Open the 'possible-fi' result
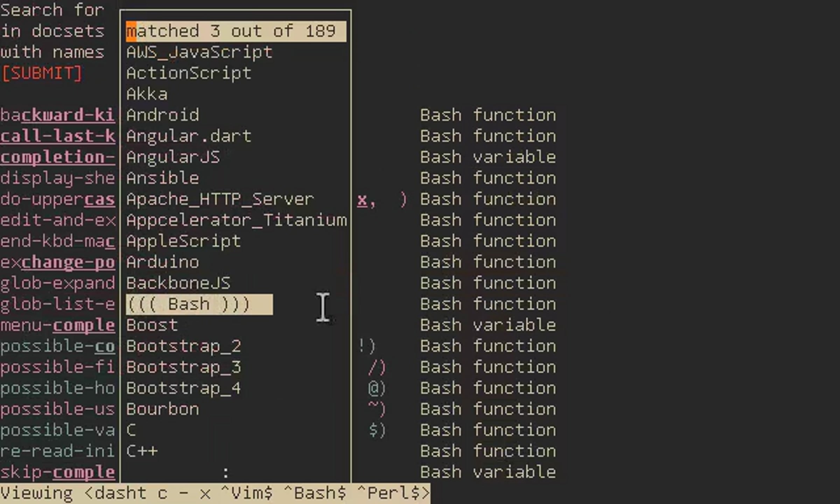The width and height of the screenshot is (840, 504). (58, 367)
